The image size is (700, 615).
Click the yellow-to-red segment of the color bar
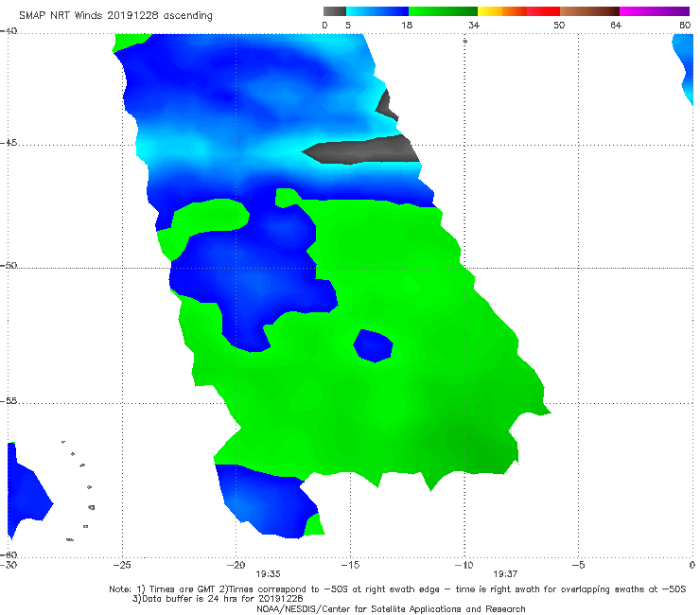[518, 11]
